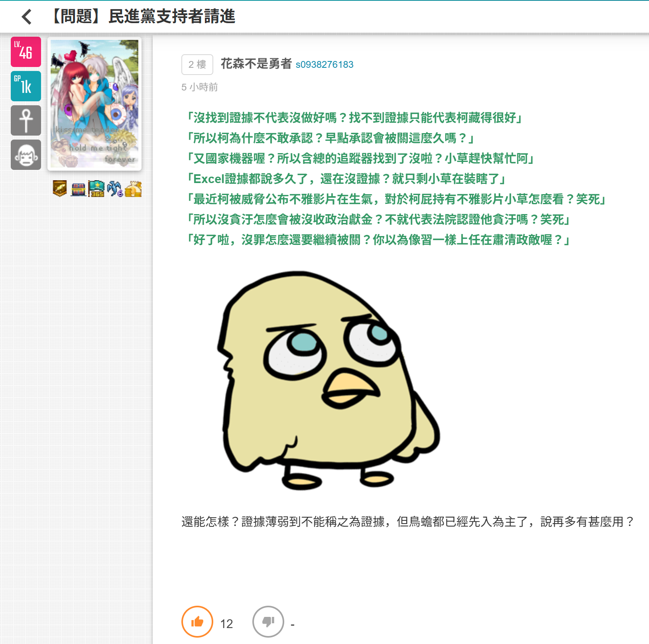Click the 2 樓 floor label
Image resolution: width=649 pixels, height=644 pixels.
point(197,65)
